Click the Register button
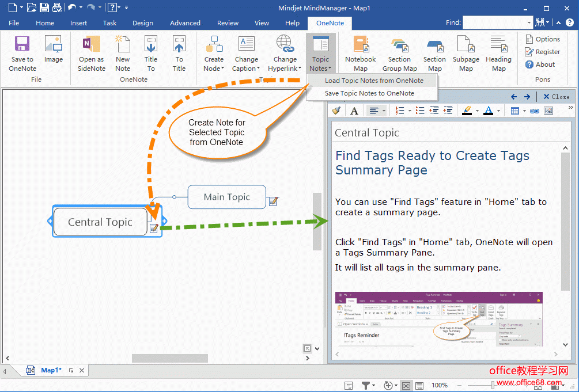 click(543, 52)
